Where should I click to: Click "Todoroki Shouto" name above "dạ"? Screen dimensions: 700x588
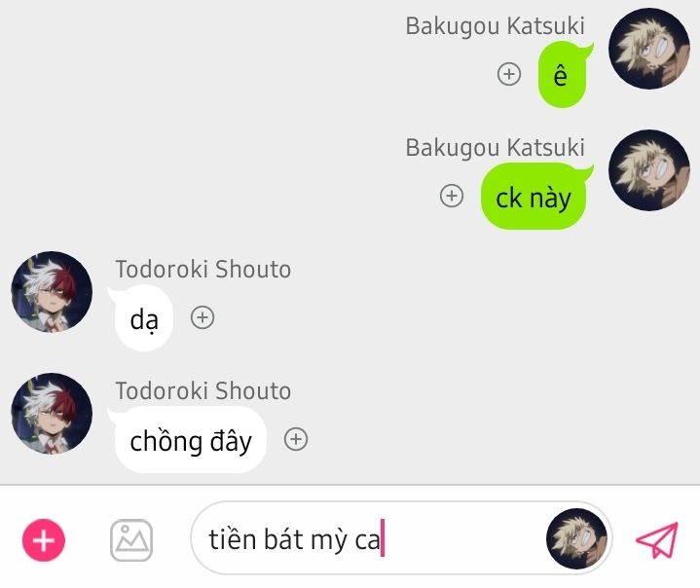[203, 270]
